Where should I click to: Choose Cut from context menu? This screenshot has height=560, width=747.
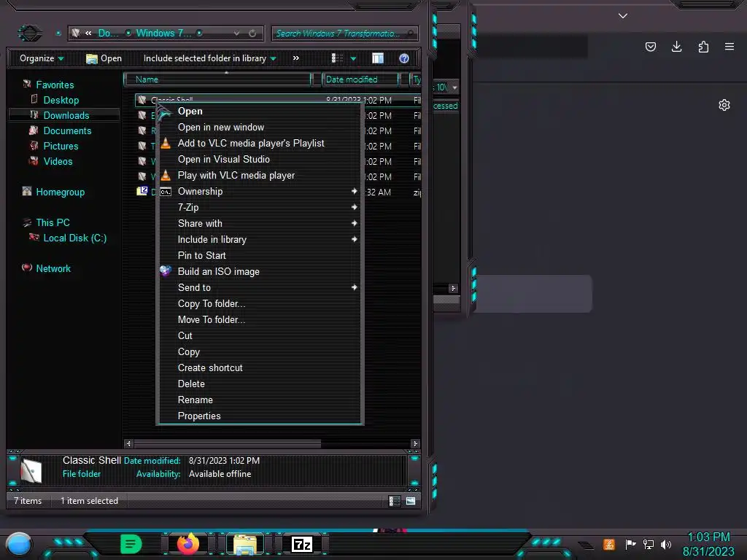260,335
